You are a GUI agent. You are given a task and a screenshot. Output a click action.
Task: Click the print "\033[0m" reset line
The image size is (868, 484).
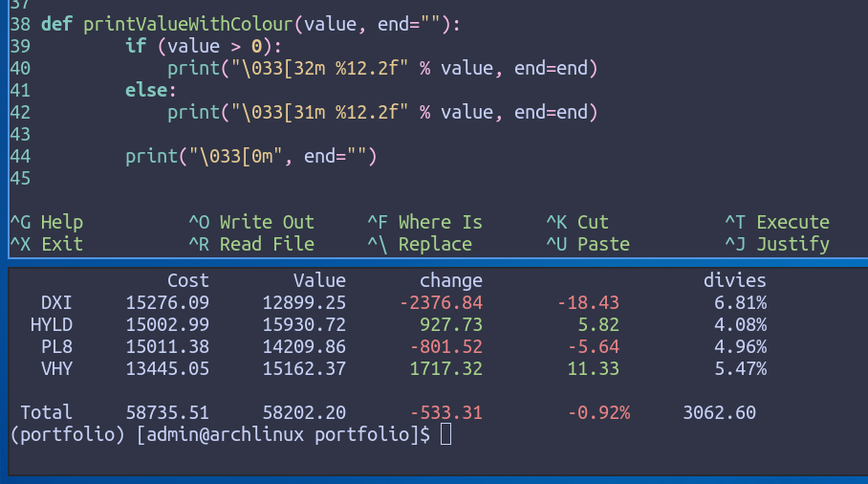(251, 156)
